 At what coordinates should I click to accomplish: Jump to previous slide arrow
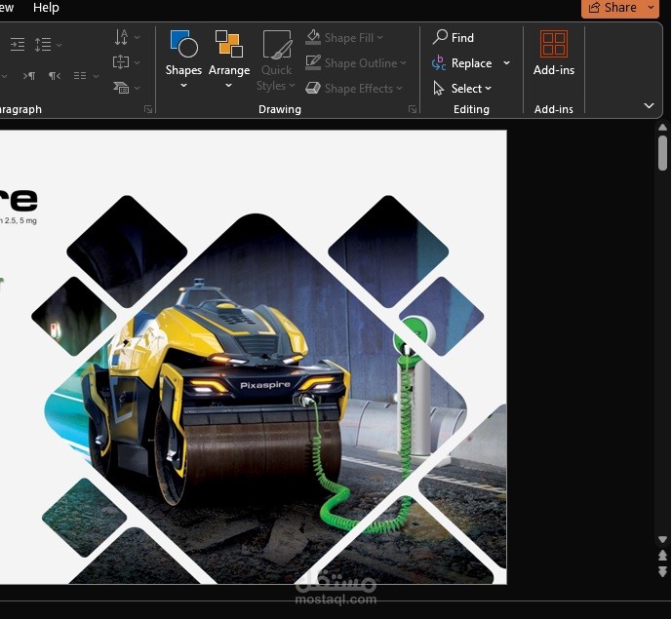(x=662, y=556)
